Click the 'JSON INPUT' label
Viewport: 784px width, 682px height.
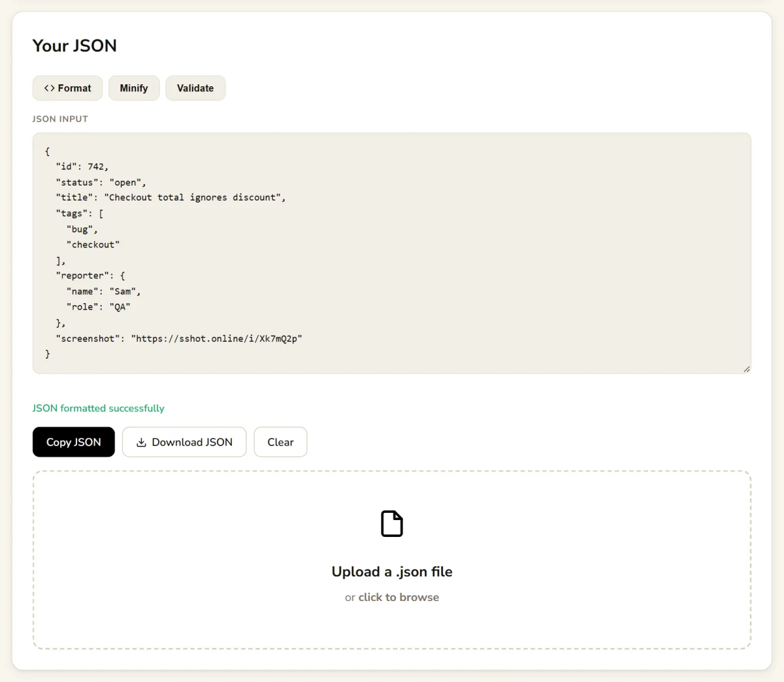(60, 119)
